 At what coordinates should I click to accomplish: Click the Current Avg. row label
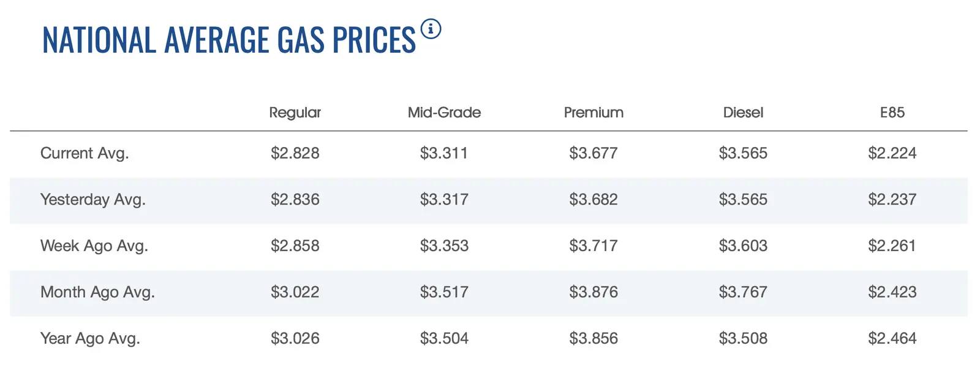pos(85,153)
